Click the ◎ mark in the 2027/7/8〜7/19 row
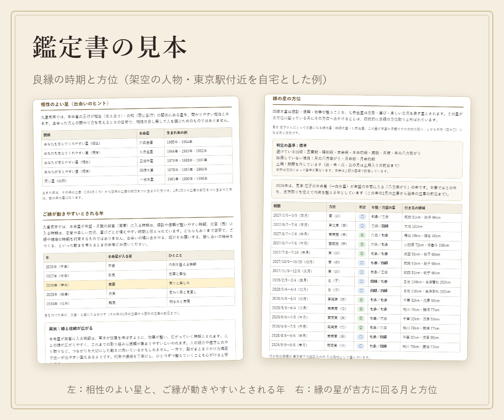Screen dimensions: 504x420 click(x=362, y=254)
